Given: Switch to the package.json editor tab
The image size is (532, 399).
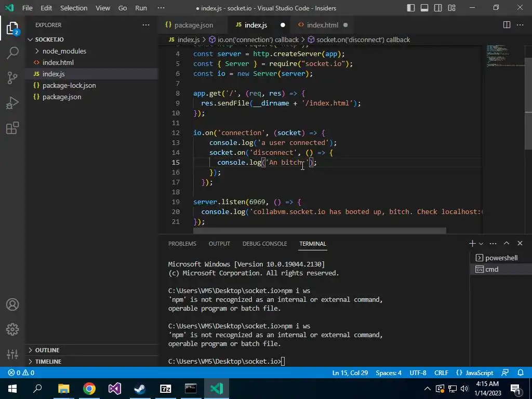Looking at the screenshot, I should 193,25.
